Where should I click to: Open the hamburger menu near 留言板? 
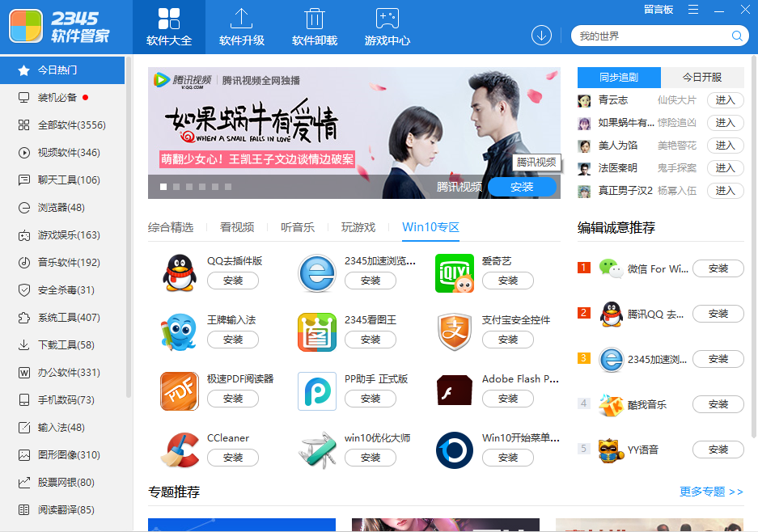(694, 10)
